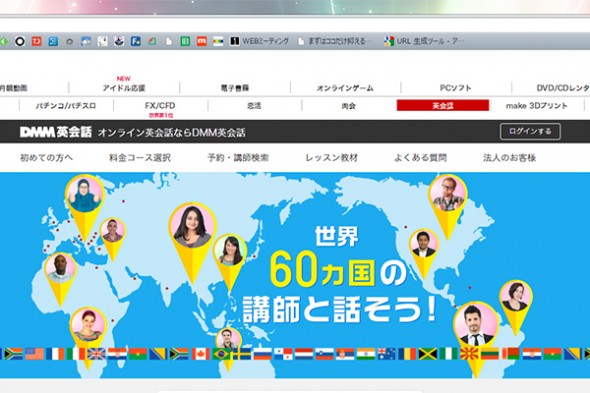
Task: Open the PCソフト category
Action: (456, 88)
